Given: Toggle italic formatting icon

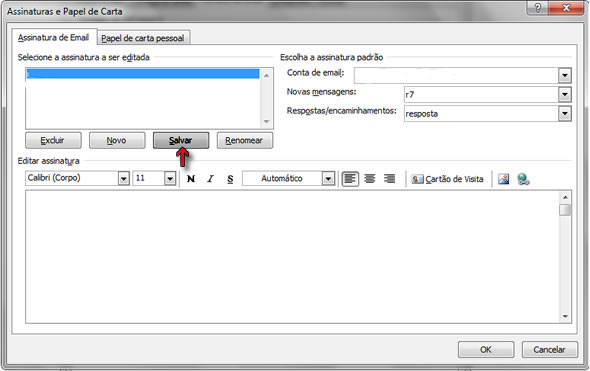Looking at the screenshot, I should tap(210, 179).
